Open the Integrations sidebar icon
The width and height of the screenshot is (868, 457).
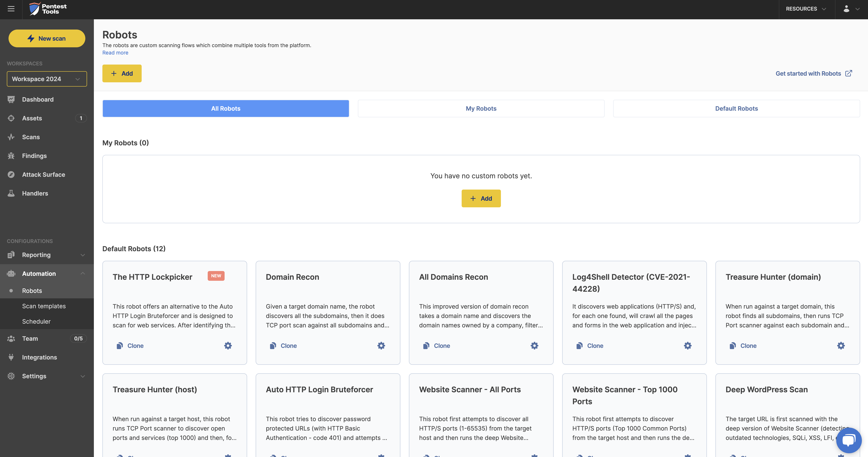11,357
